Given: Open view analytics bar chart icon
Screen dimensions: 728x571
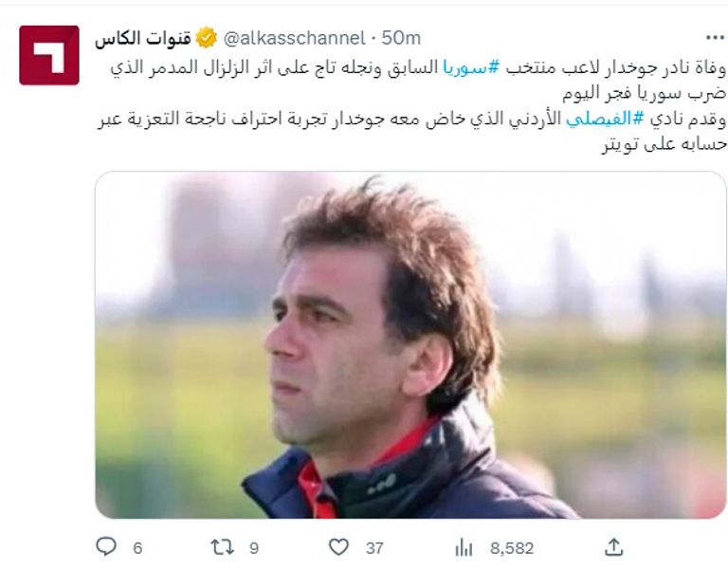Looking at the screenshot, I should coord(464,547).
